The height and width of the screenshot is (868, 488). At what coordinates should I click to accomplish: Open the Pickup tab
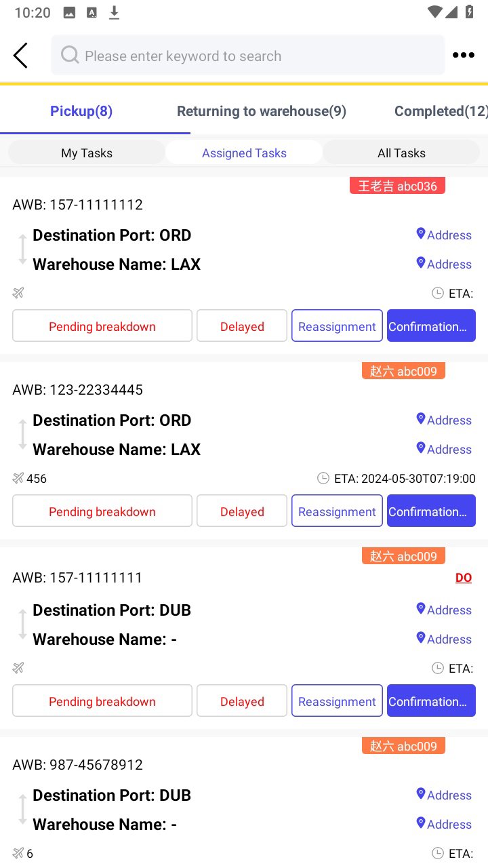click(81, 111)
